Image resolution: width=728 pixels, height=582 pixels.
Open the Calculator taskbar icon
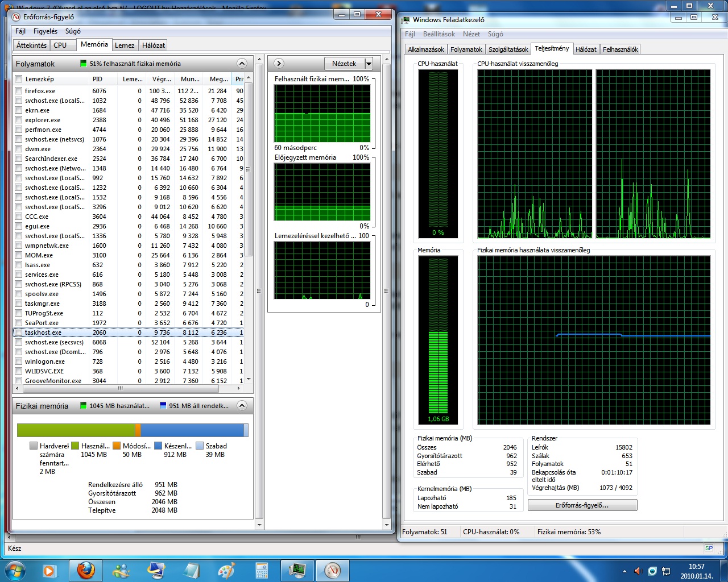pos(262,570)
